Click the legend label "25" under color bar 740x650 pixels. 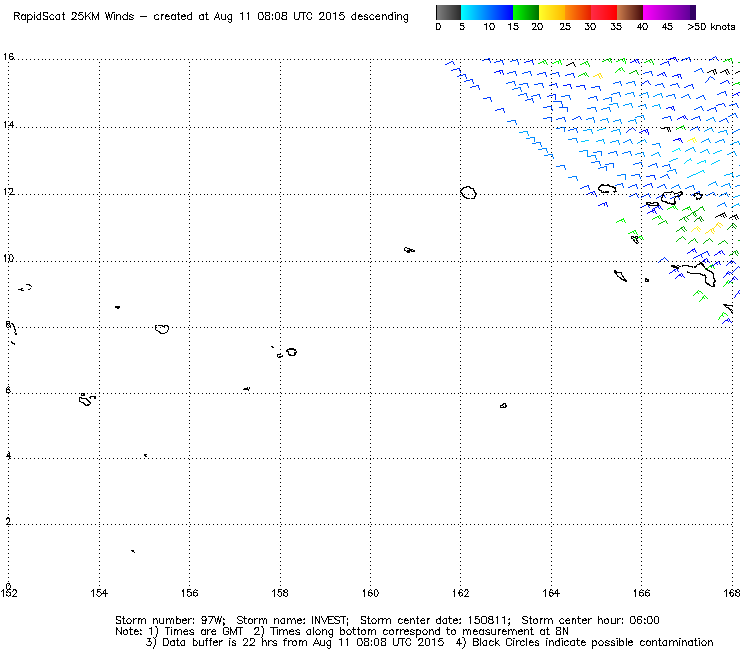click(565, 27)
